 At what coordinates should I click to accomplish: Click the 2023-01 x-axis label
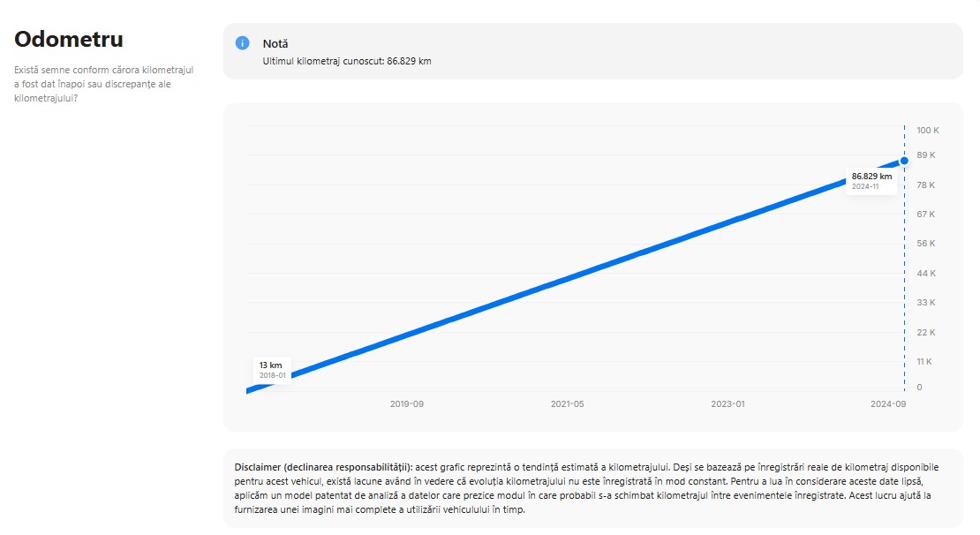pos(727,403)
